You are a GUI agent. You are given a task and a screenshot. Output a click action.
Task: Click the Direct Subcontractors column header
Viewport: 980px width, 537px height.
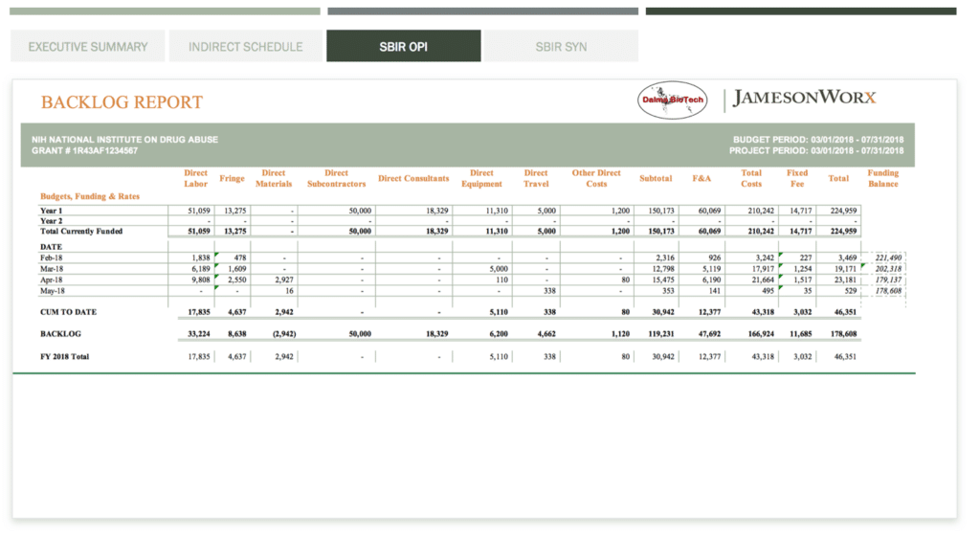tap(336, 178)
